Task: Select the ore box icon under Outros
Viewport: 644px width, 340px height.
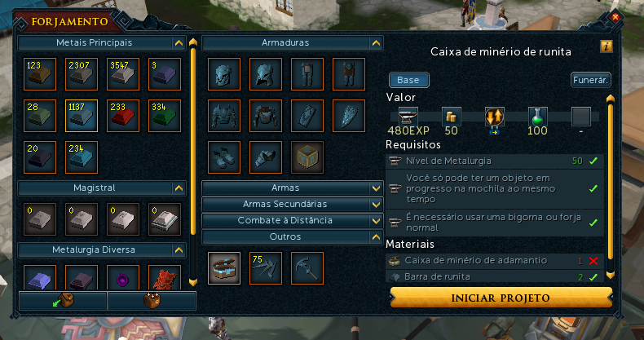Action: pyautogui.click(x=224, y=268)
